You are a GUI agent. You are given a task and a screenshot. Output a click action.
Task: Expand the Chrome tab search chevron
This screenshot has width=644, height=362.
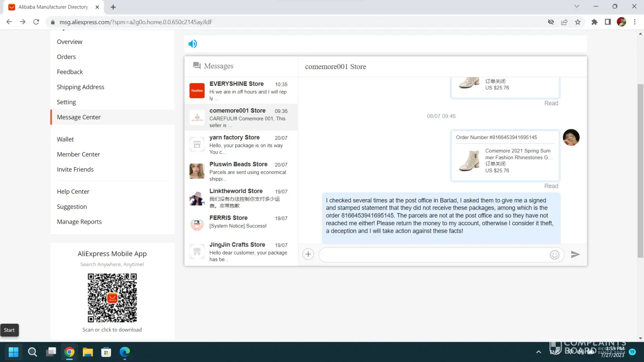pyautogui.click(x=577, y=7)
